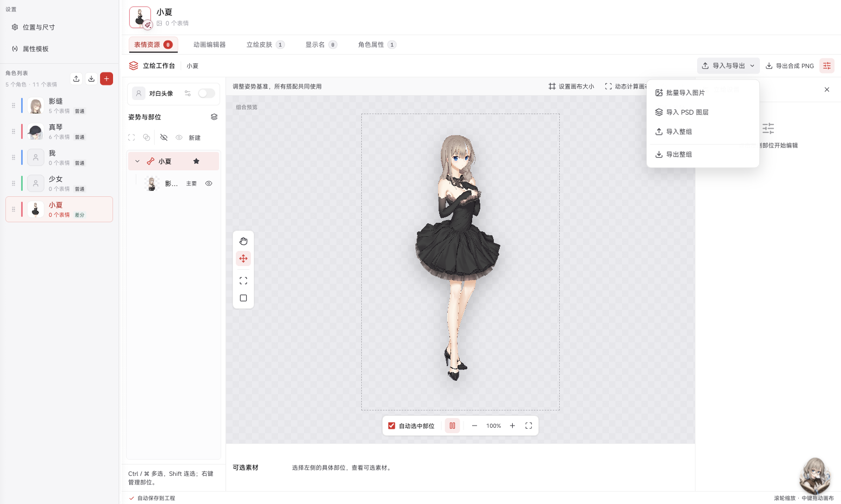Open the 显示名 tab
Image resolution: width=841 pixels, height=504 pixels.
321,44
